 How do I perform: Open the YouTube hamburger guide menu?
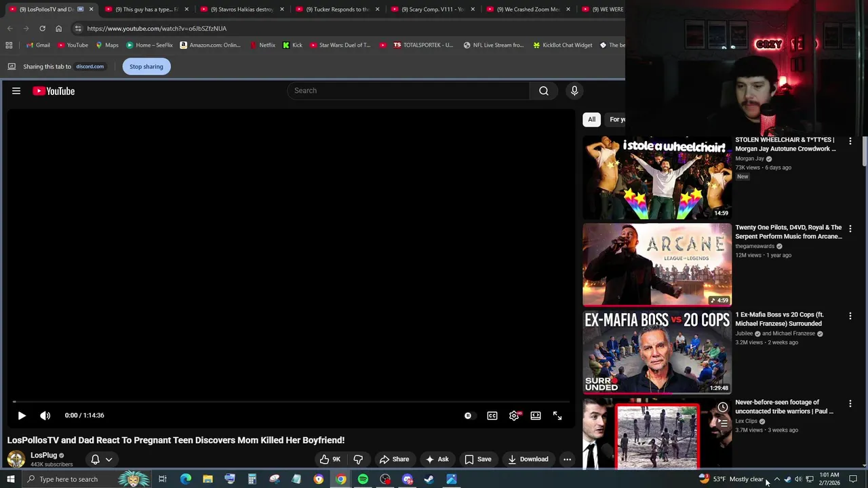(16, 91)
